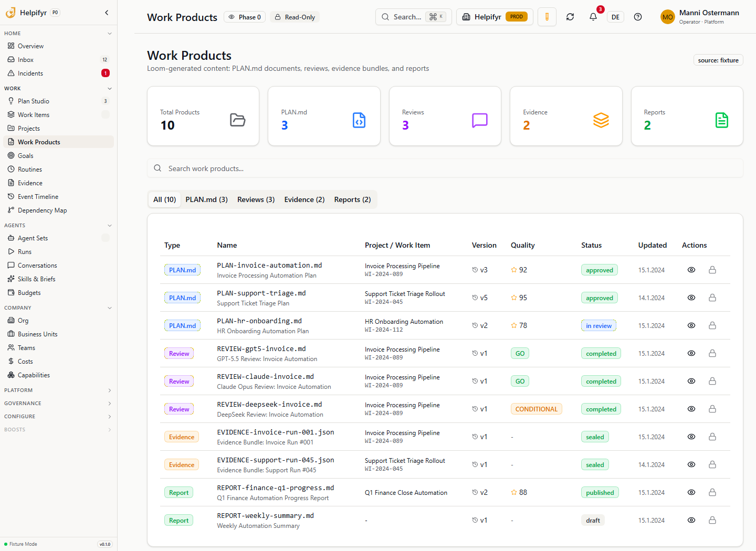View EVIDENCE-support-run-045.json with eye icon

691,464
